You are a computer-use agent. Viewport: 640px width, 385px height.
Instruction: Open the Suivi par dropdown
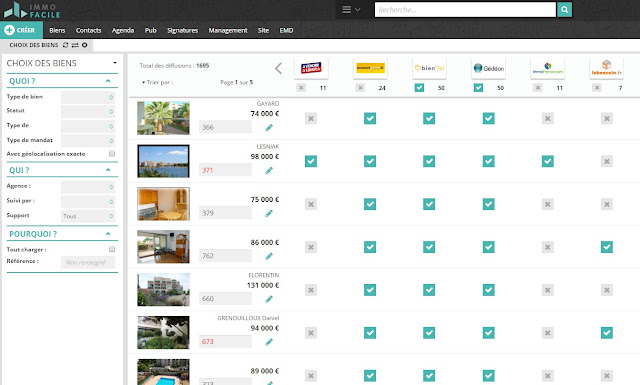pos(88,201)
